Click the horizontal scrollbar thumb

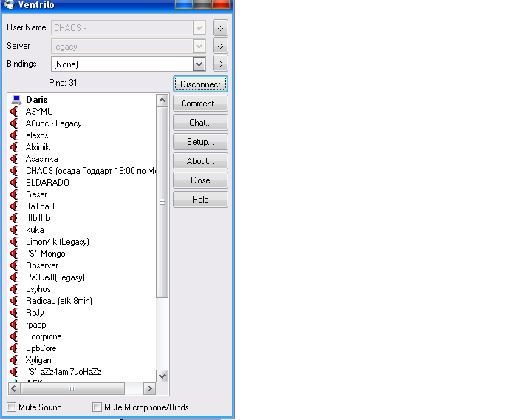click(72, 388)
